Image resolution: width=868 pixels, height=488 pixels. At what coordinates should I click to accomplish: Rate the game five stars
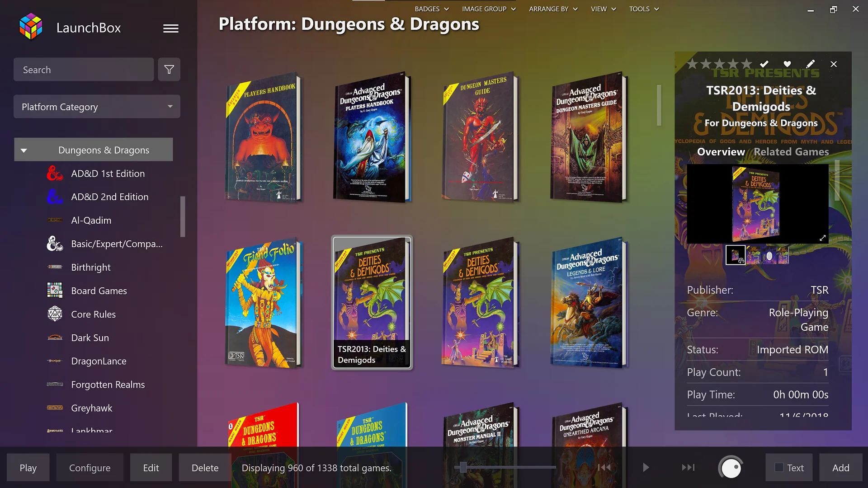pos(746,64)
